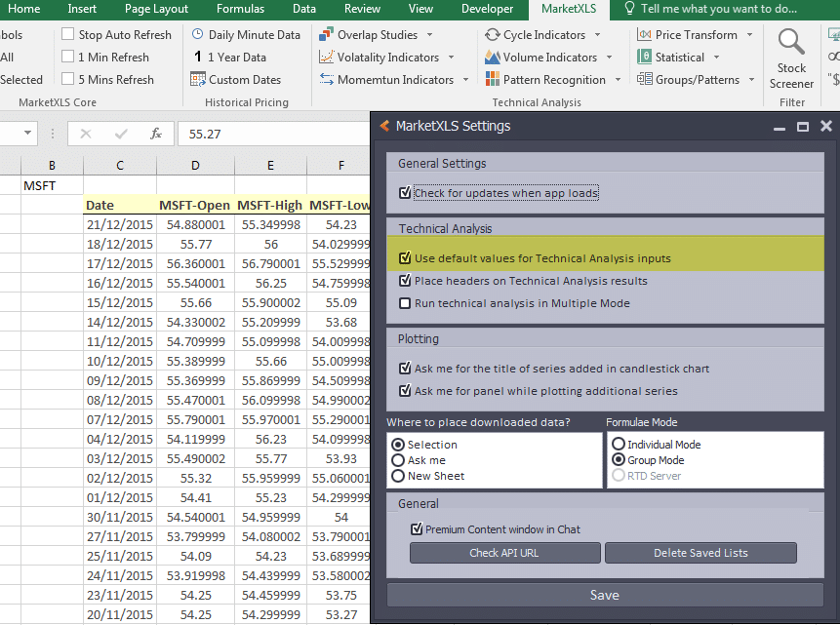840x625 pixels.
Task: Expand the Volatality Indicators dropdown arrow
Action: [x=451, y=58]
